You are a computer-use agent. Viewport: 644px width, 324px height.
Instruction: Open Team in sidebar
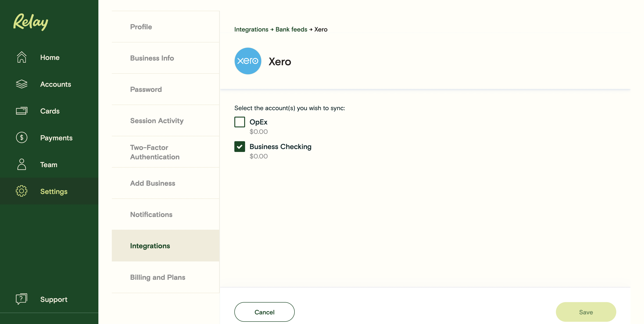click(49, 164)
